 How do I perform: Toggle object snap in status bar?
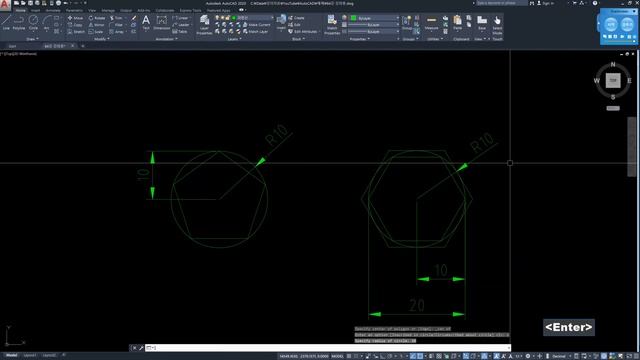pyautogui.click(x=420, y=356)
